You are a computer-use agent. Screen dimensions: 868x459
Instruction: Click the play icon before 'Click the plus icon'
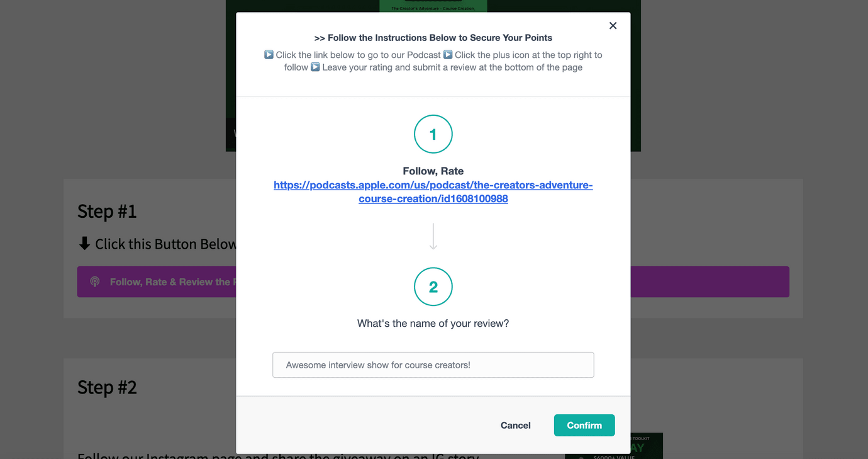[448, 55]
